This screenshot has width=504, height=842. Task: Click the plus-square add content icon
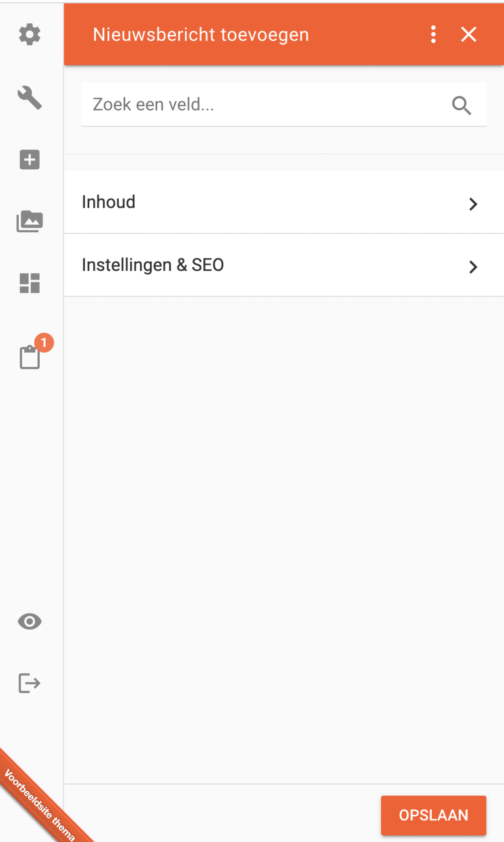click(30, 159)
